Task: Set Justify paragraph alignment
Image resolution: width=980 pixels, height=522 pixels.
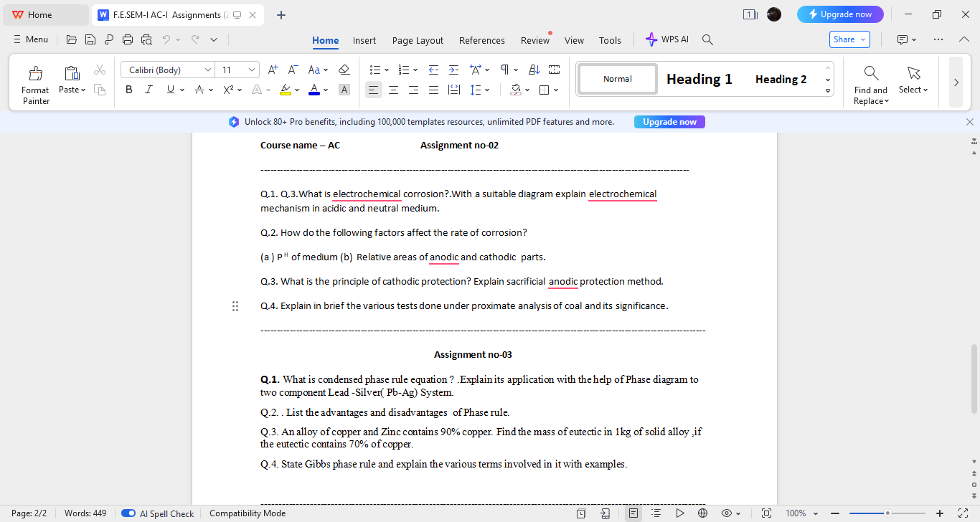Action: click(x=433, y=90)
